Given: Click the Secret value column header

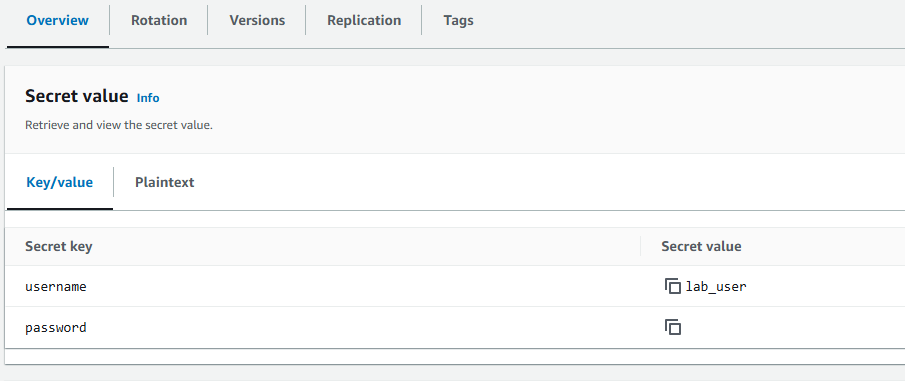Looking at the screenshot, I should click(x=701, y=246).
